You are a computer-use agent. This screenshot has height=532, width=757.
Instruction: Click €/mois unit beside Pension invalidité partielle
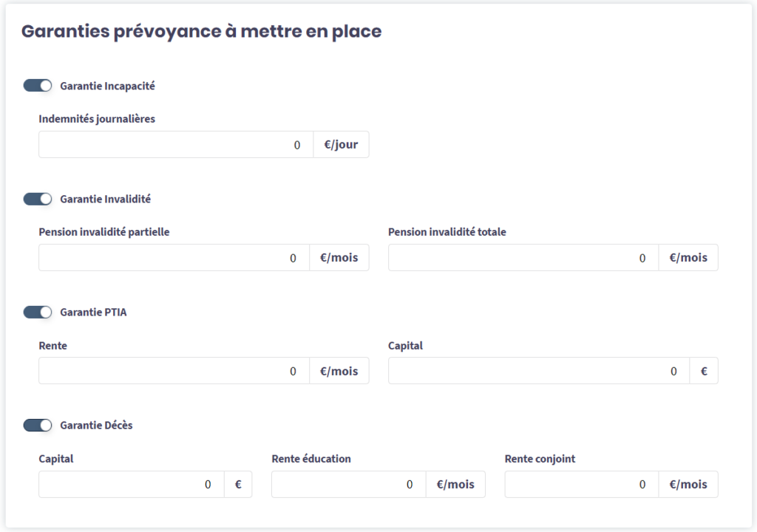pyautogui.click(x=339, y=258)
